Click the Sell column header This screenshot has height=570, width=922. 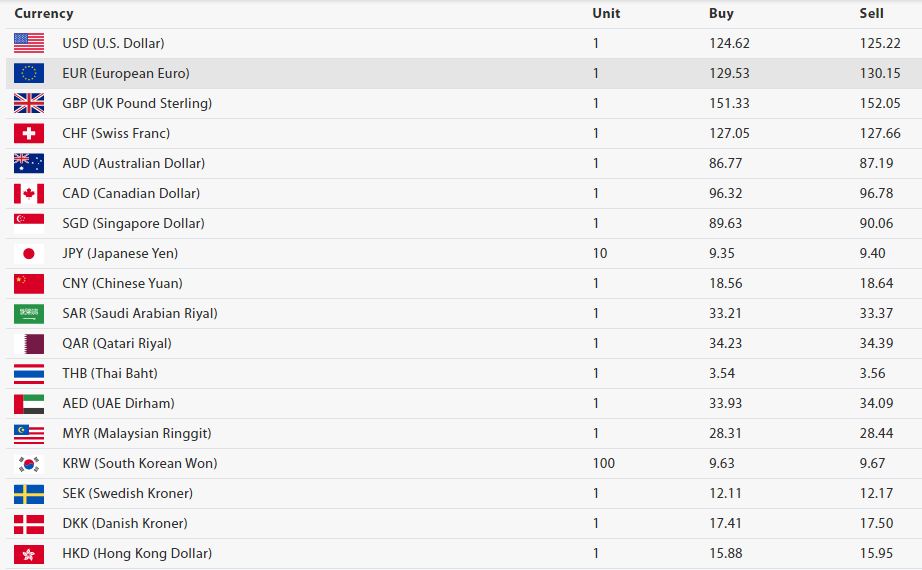coord(871,14)
